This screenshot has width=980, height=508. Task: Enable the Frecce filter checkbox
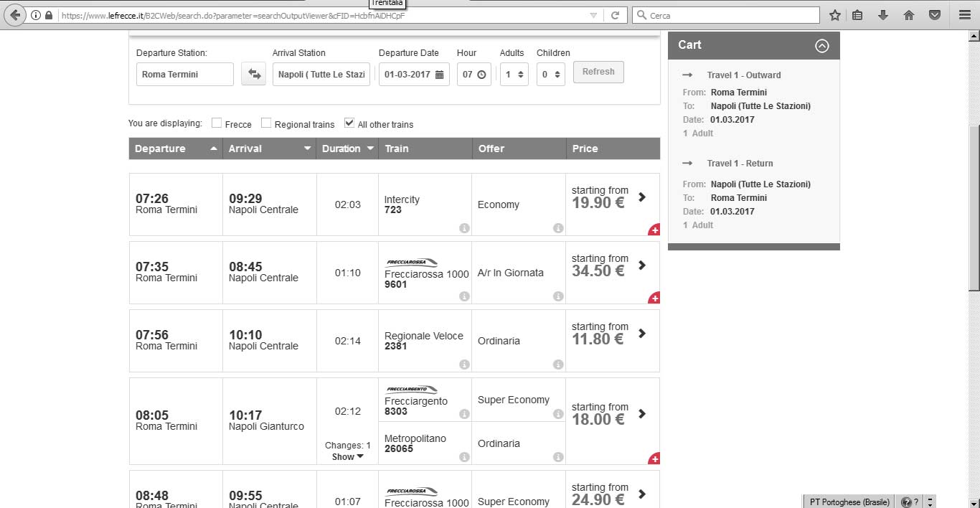(216, 123)
